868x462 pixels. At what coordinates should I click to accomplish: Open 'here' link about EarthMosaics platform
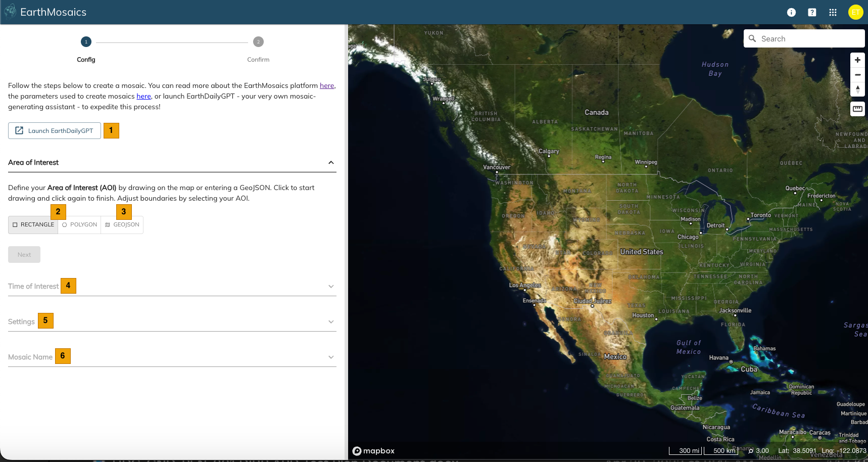click(327, 86)
